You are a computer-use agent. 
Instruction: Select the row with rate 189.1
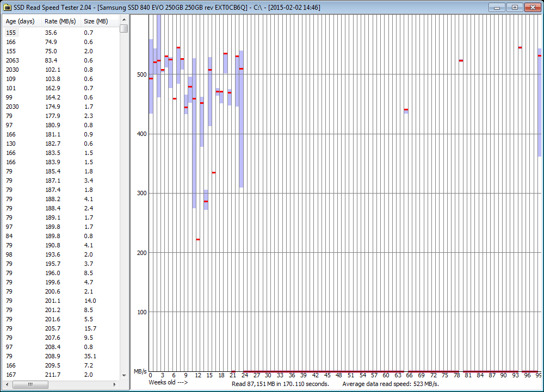tap(61, 217)
